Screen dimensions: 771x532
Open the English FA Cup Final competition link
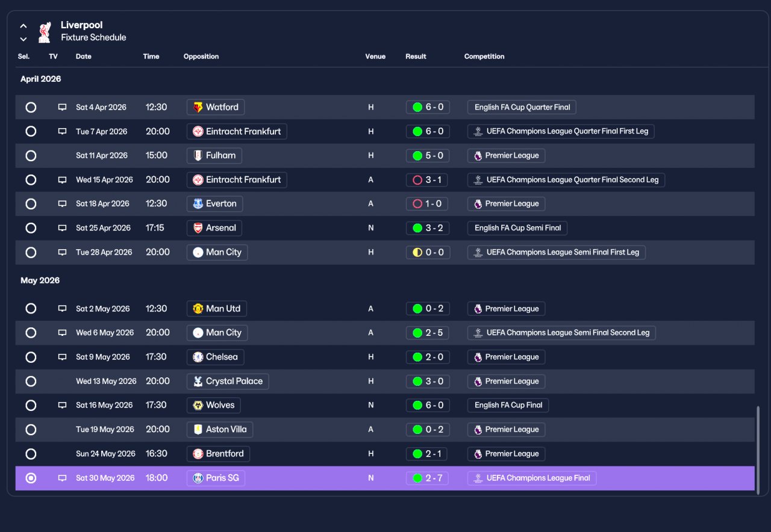click(508, 406)
